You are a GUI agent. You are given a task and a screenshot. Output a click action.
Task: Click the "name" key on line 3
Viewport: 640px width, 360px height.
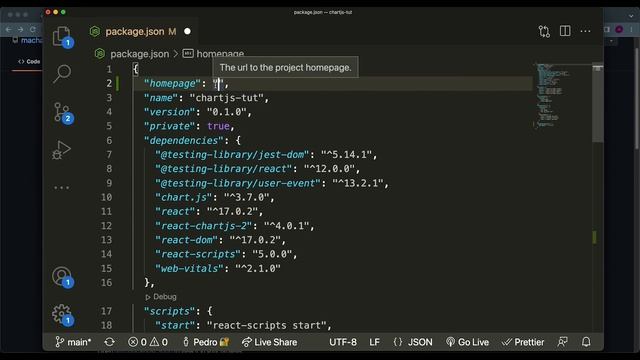click(161, 98)
